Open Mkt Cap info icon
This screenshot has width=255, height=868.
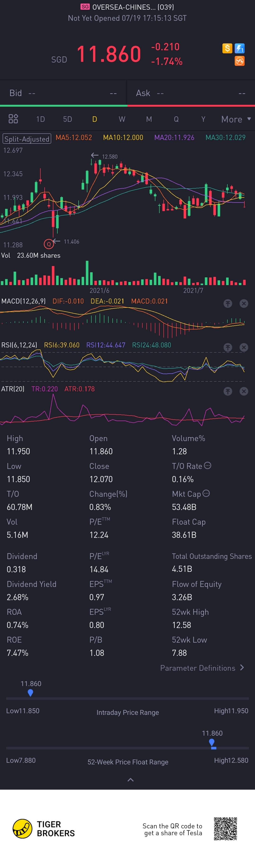coord(206,493)
